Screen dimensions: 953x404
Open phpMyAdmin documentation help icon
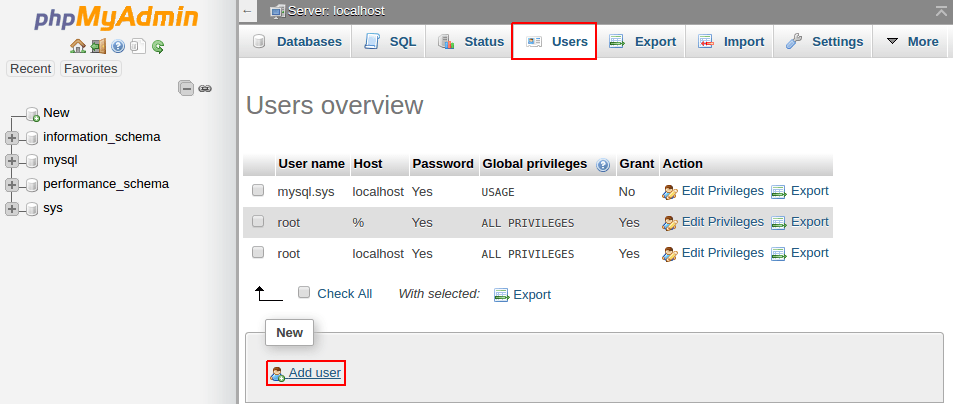(x=118, y=46)
